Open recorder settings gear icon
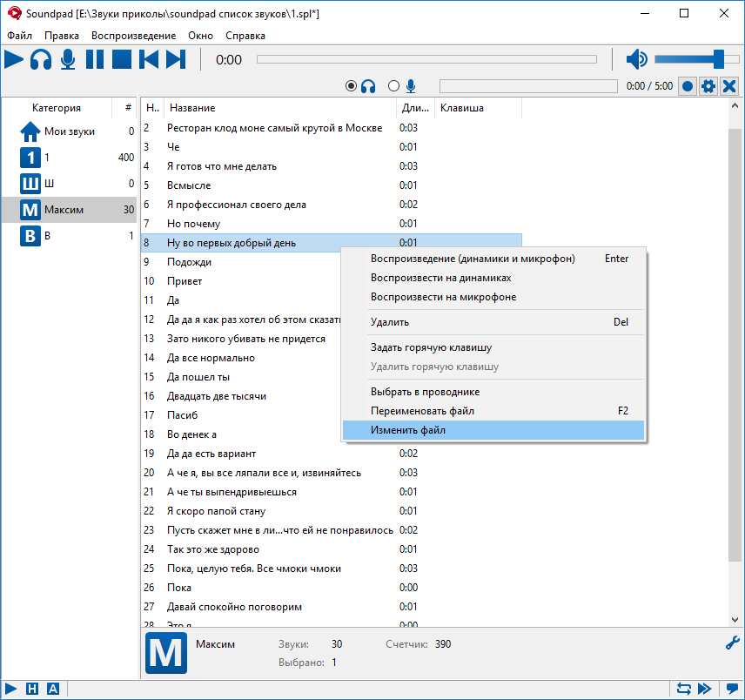Image resolution: width=745 pixels, height=700 pixels. [x=708, y=86]
